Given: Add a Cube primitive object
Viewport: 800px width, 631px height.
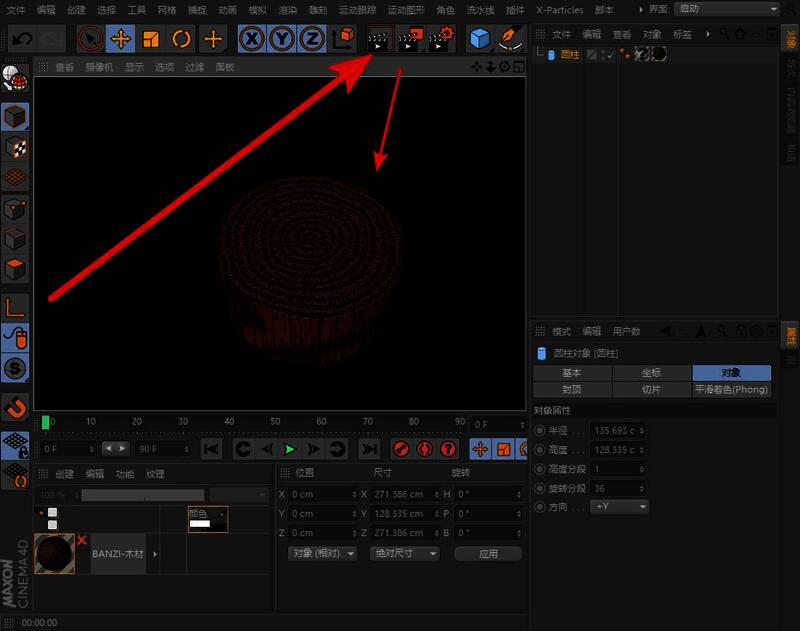Looking at the screenshot, I should point(480,39).
